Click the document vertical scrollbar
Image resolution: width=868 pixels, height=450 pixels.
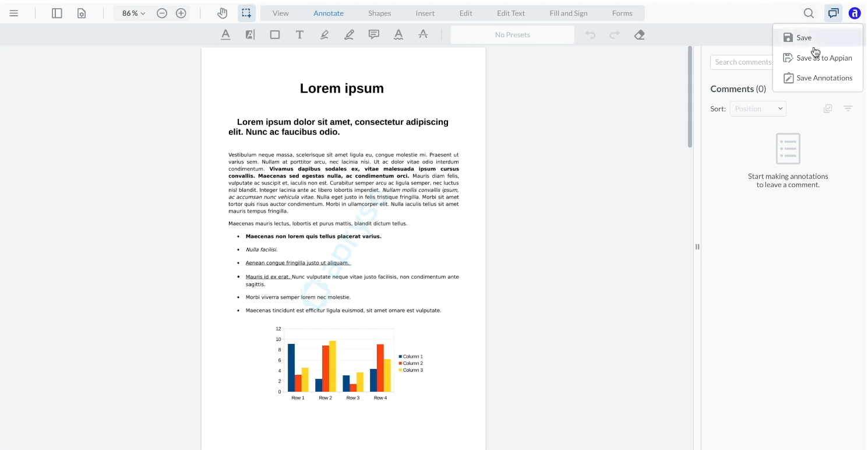pyautogui.click(x=690, y=97)
